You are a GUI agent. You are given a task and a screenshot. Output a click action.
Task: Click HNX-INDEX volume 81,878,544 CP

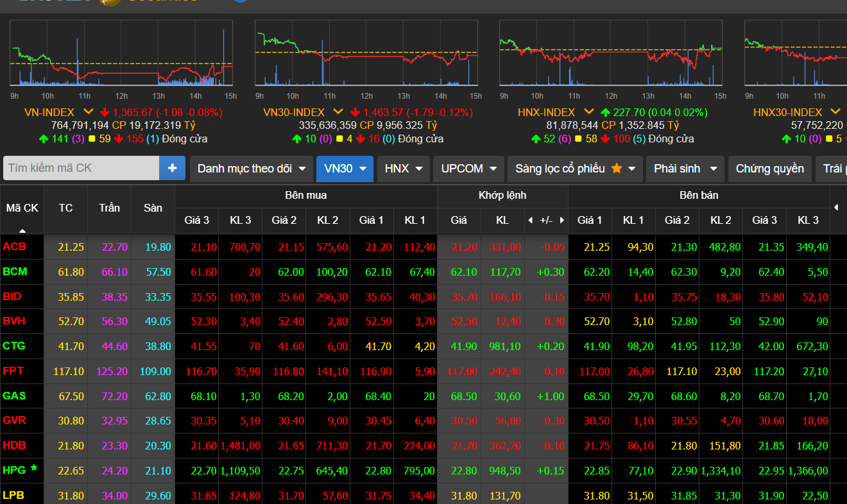581,125
